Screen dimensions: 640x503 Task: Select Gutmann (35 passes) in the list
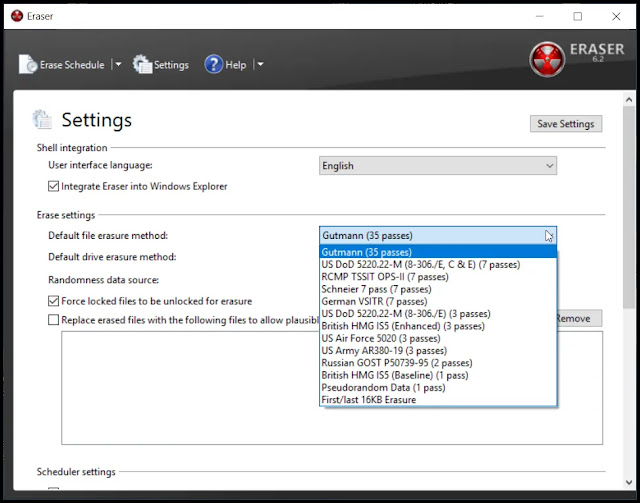(438, 252)
